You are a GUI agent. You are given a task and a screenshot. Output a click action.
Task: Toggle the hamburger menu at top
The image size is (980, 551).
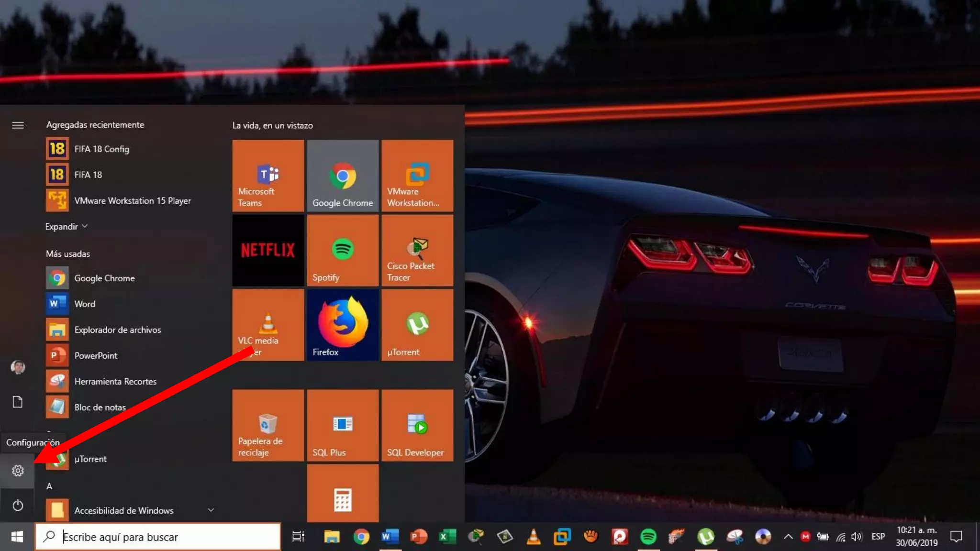point(18,125)
